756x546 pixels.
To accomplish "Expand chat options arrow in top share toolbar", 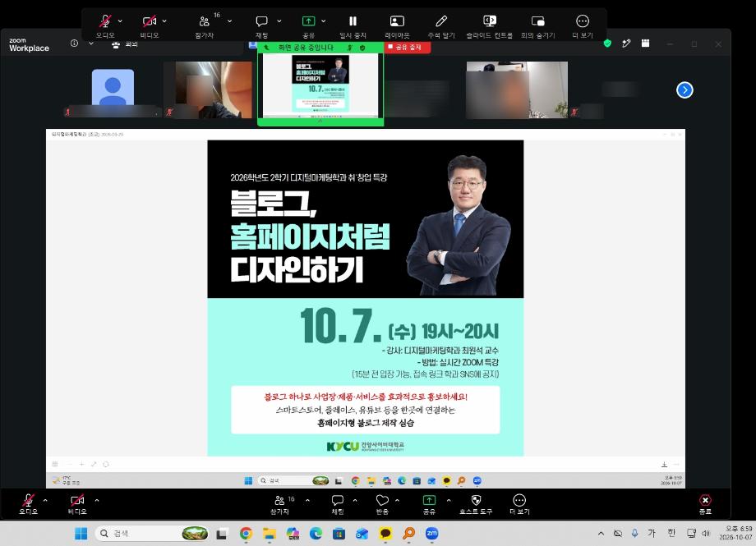I will (279, 21).
